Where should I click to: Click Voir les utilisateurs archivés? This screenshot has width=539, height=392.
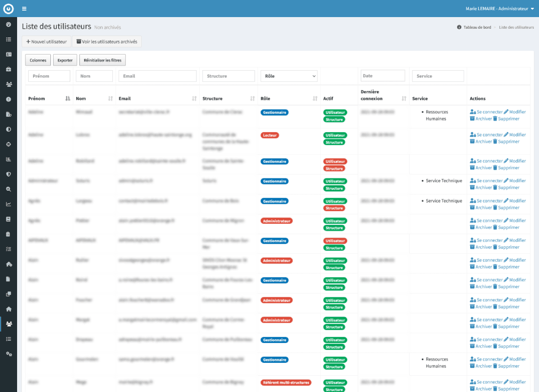107,42
